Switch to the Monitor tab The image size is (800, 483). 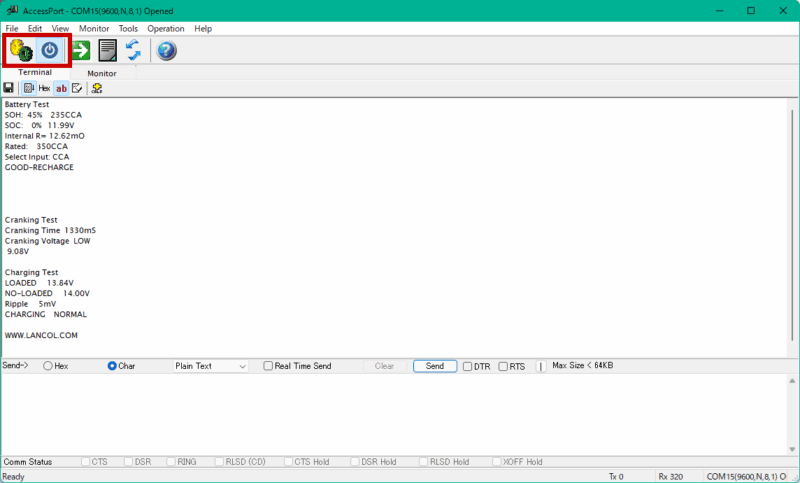click(101, 73)
